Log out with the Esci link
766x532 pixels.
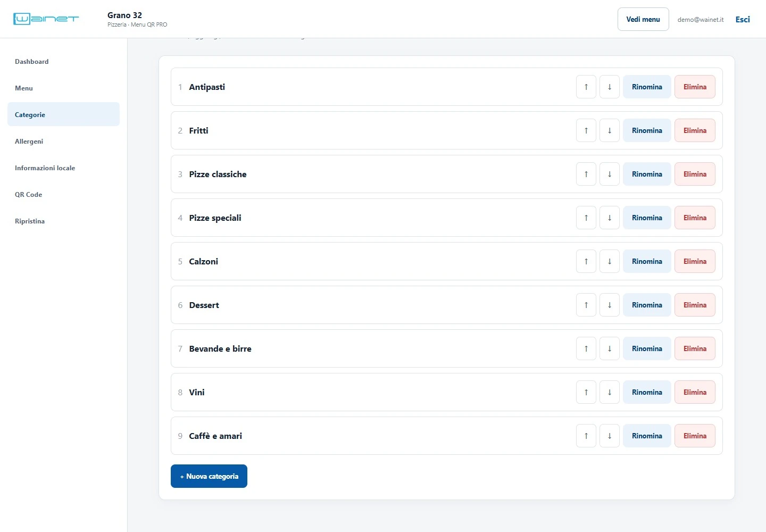[743, 19]
